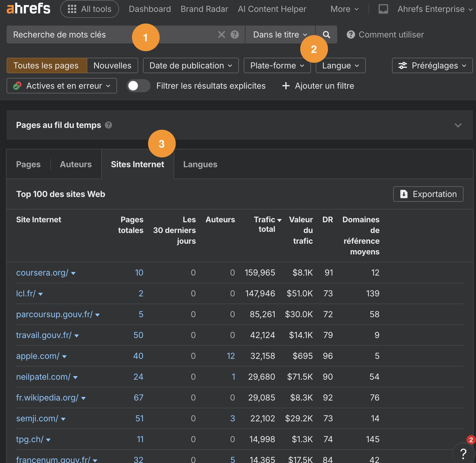Open Plate-forme filter dropdown
The image size is (476, 463).
coord(277,65)
